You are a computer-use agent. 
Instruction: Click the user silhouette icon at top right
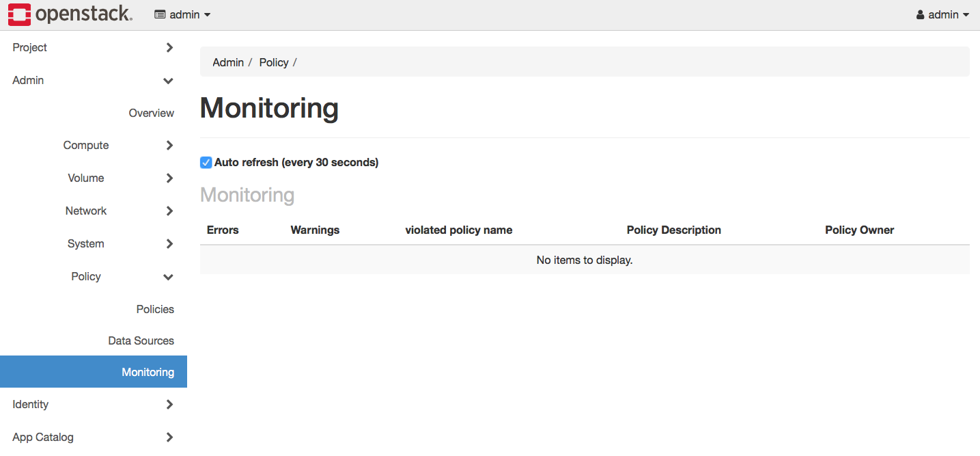pyautogui.click(x=921, y=14)
